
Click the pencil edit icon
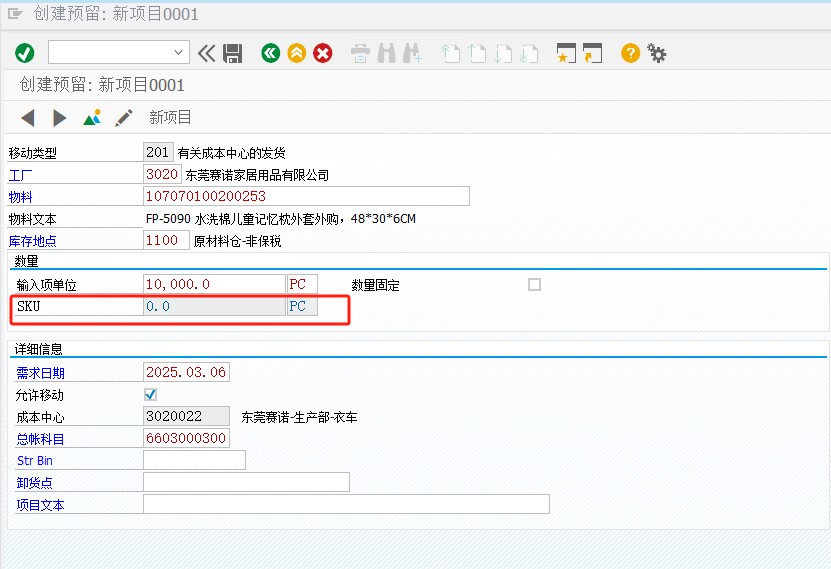[x=124, y=118]
